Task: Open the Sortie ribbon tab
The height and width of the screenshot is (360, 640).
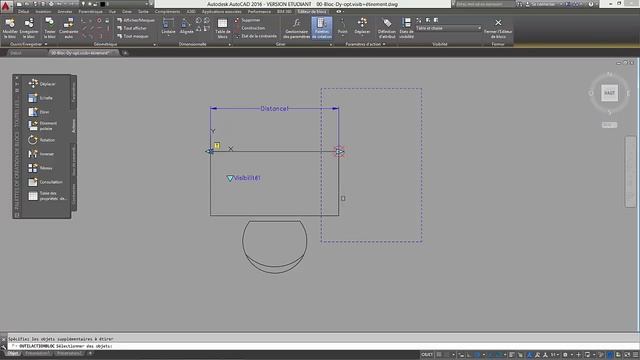Action: (x=143, y=11)
